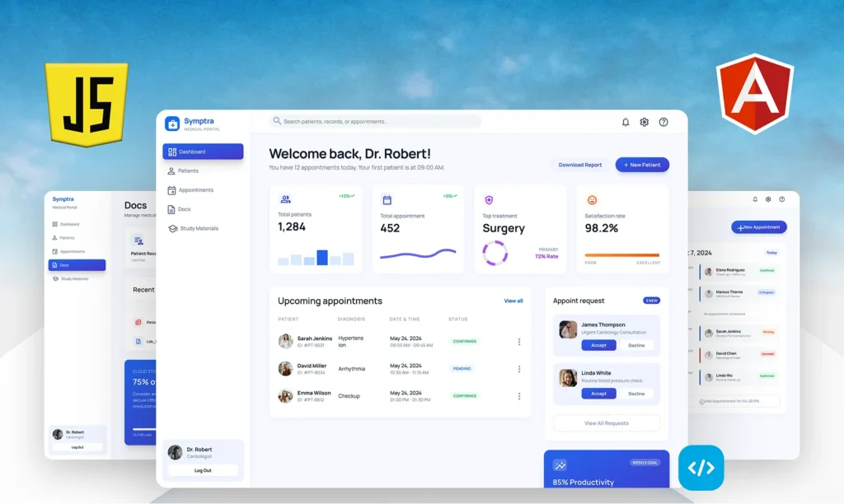Image resolution: width=844 pixels, height=504 pixels.
Task: Click the Symptra logo icon in main window
Action: [172, 124]
